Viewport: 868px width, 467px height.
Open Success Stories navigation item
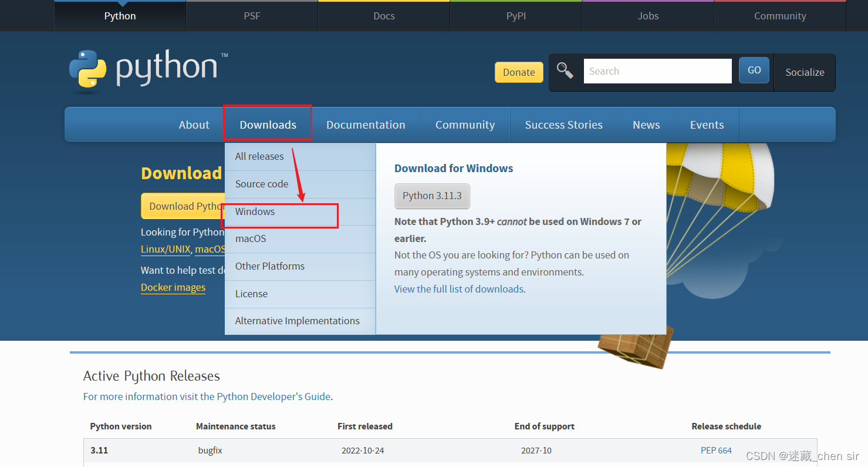coord(563,125)
